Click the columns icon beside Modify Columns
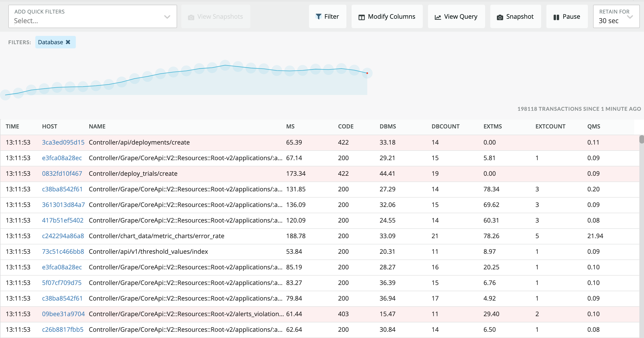 [361, 17]
